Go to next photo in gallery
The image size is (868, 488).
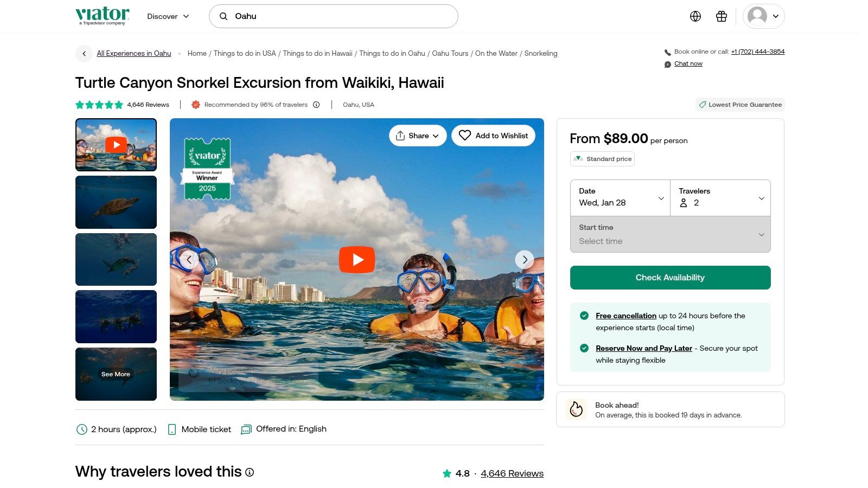coord(525,260)
